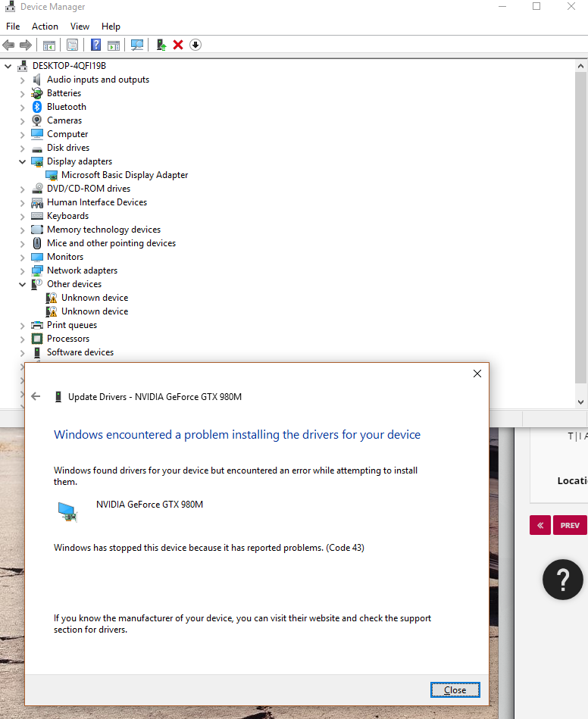Click the Mice and other pointing devices icon
Screen dimensions: 588x719
[x=36, y=243]
